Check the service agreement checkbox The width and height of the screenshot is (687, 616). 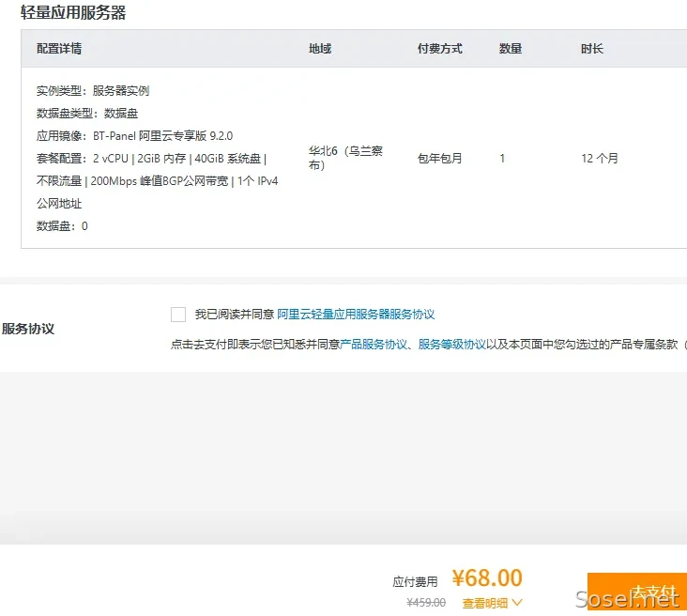178,315
